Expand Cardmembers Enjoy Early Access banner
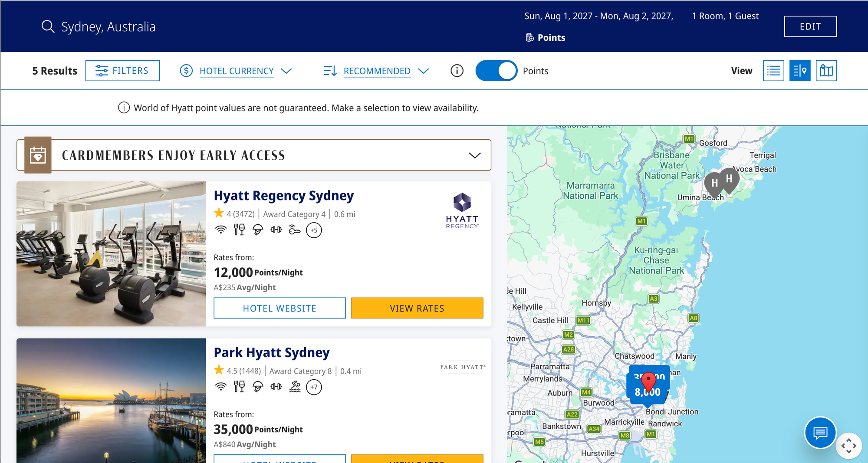 click(x=475, y=155)
